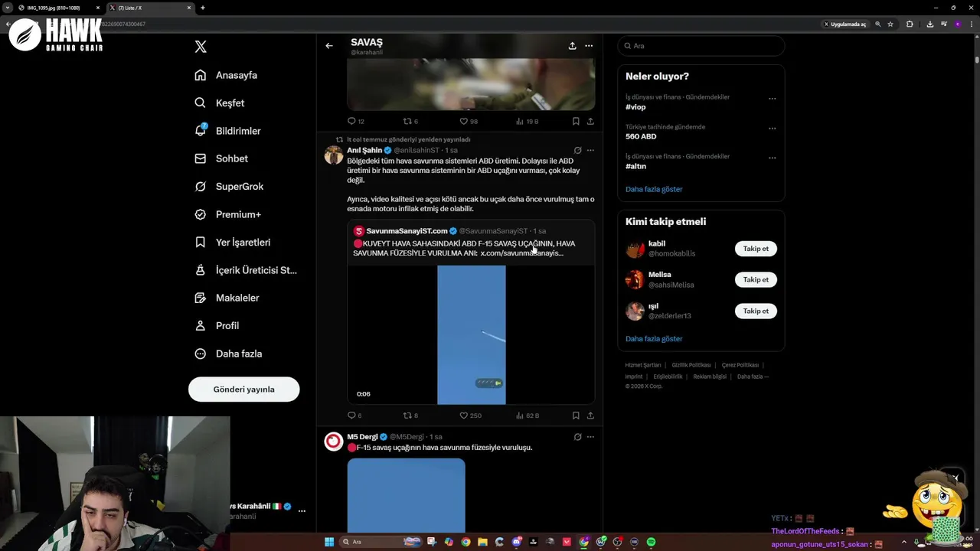
Task: Click Daha fazla göster under trends
Action: pos(654,189)
